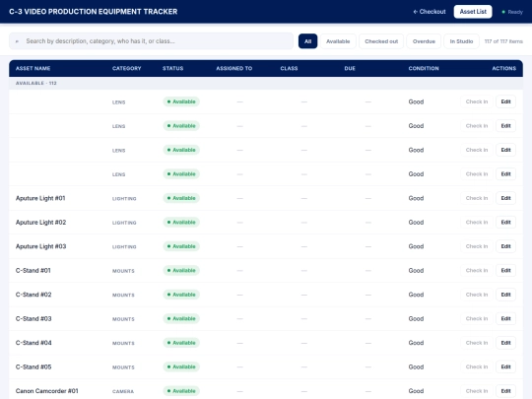Viewport: 532px width, 399px height.
Task: Check in Aputure Light #03
Action: 477,246
